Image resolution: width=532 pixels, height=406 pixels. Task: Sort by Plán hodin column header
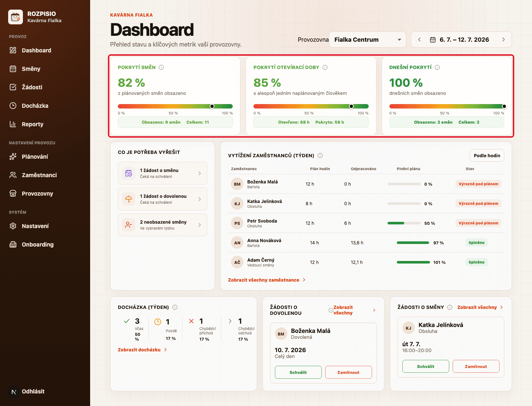[320, 169]
